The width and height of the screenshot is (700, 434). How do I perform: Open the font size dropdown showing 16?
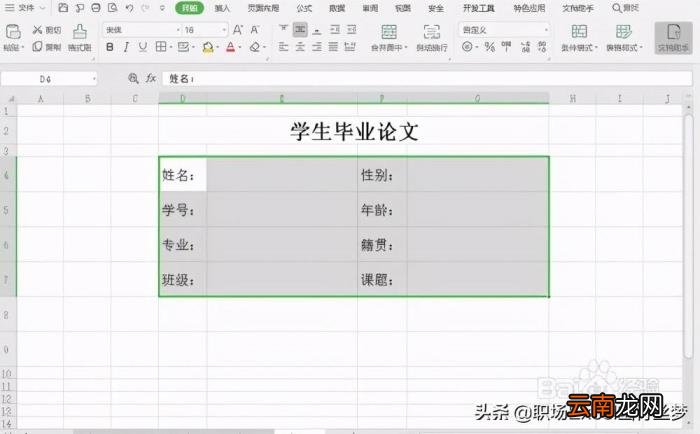click(x=224, y=30)
